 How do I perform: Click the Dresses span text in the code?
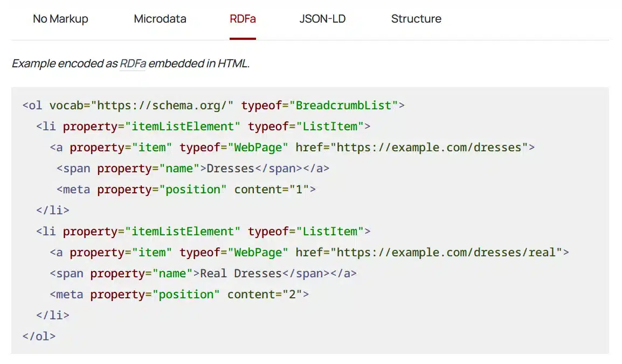(231, 168)
